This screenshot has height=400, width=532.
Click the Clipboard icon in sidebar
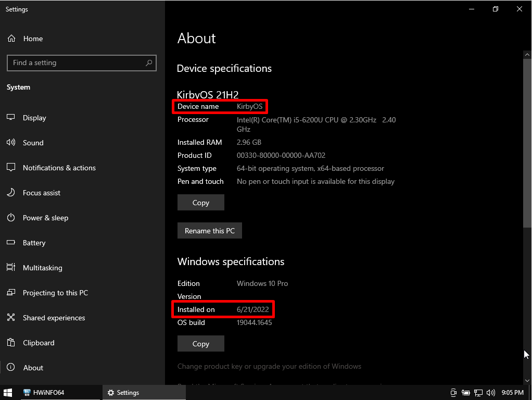coord(11,342)
